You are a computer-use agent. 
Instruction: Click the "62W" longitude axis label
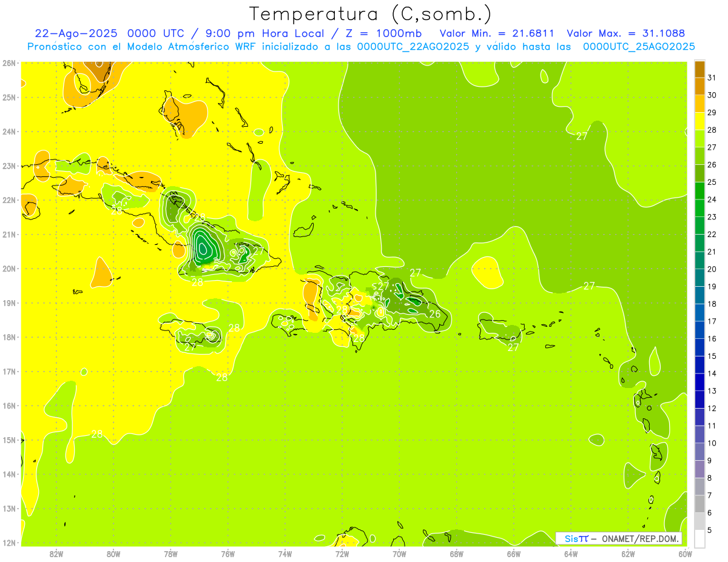click(x=629, y=553)
